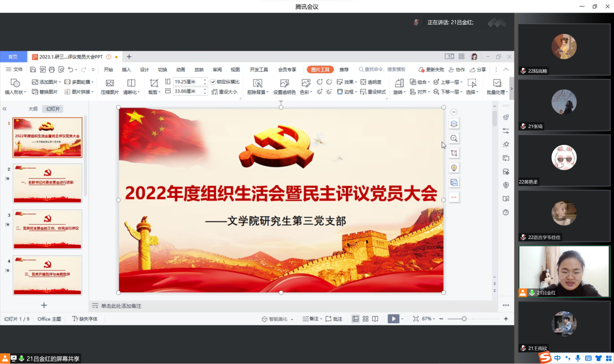Select slide 3 thumbnail in the panel
The image size is (614, 364).
(47, 229)
